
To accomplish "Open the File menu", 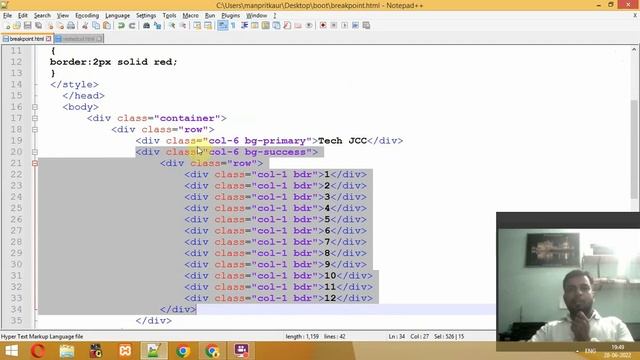I will click(x=7, y=16).
